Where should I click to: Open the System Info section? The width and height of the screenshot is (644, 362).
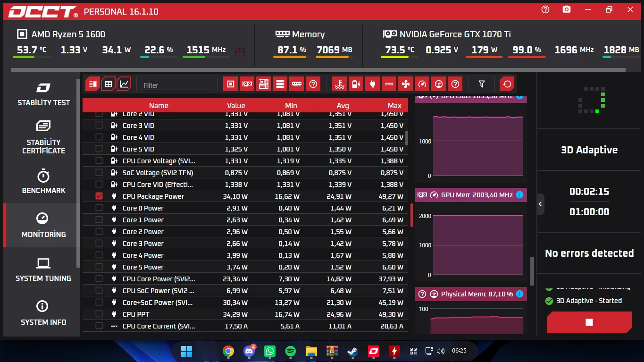tap(43, 314)
